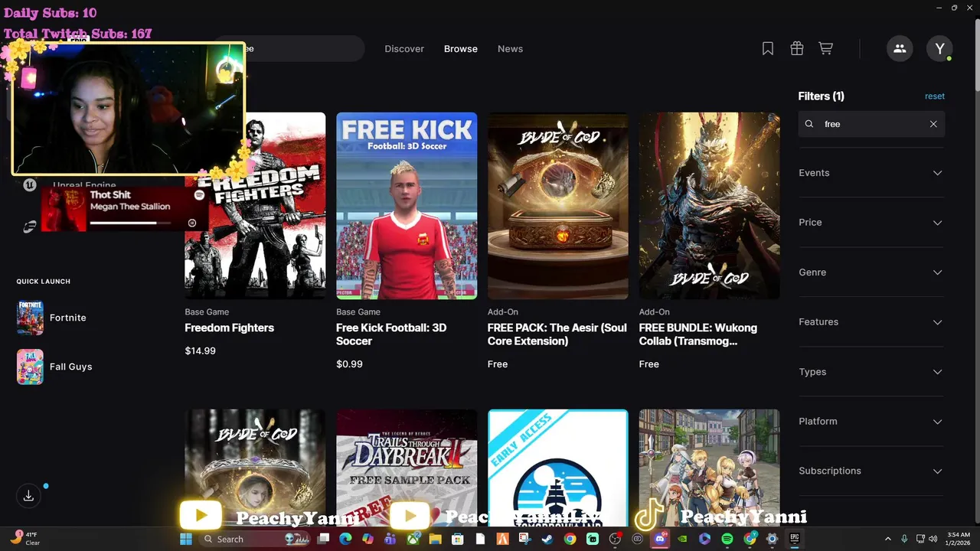Image resolution: width=980 pixels, height=551 pixels.
Task: Expand the Platform filter
Action: tap(871, 422)
